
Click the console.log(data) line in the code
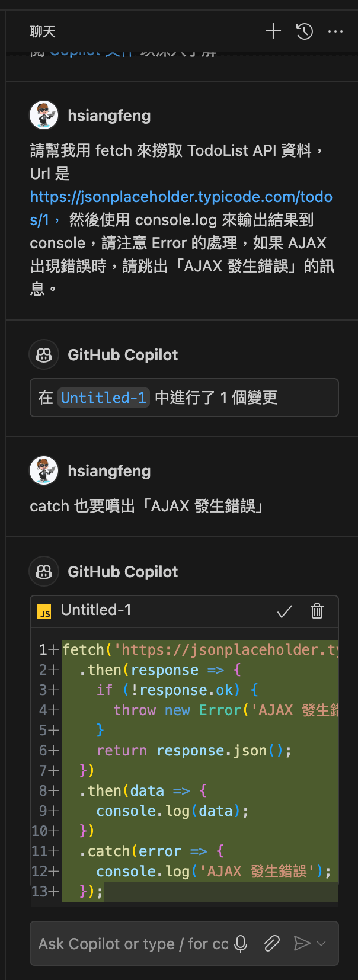[x=172, y=811]
